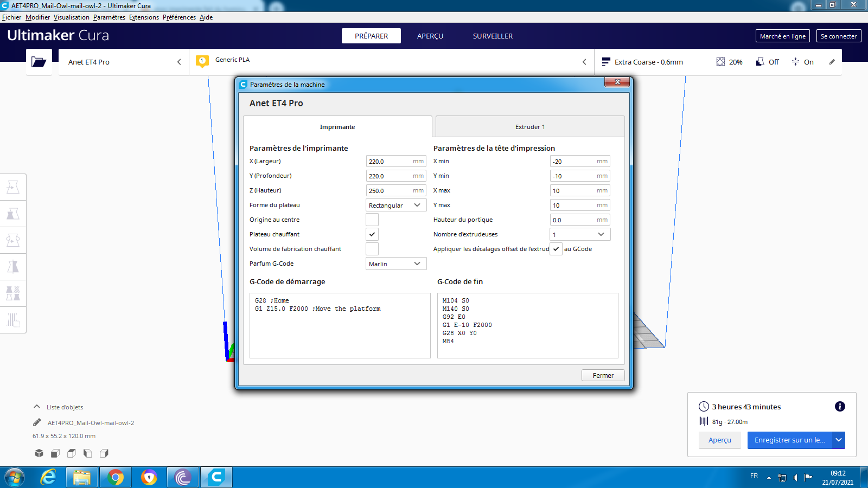Switch to front view cube icon
The height and width of the screenshot is (488, 868).
pos(55,453)
